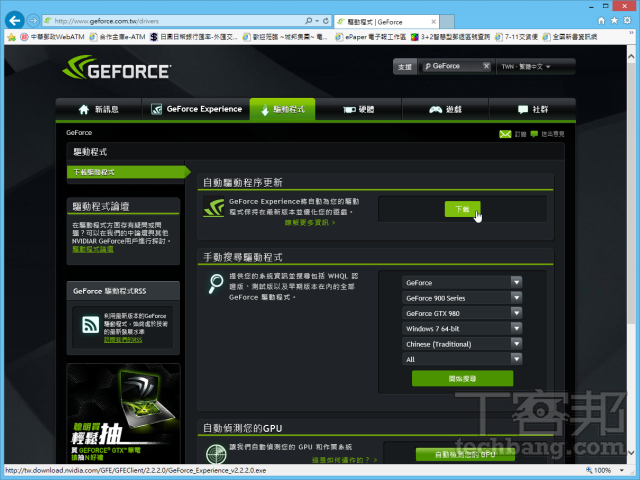Screen dimensions: 640x480
Task: Open the All driver type dropdown
Action: 462,359
